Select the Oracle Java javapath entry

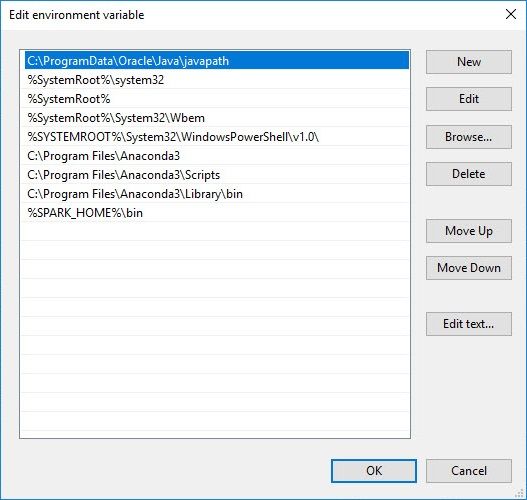coord(217,60)
